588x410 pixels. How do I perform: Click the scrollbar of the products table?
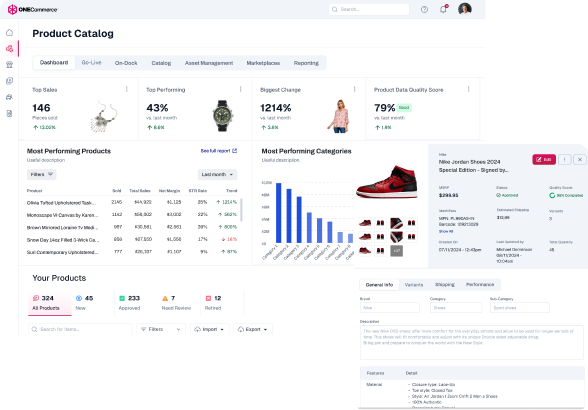pos(241,210)
